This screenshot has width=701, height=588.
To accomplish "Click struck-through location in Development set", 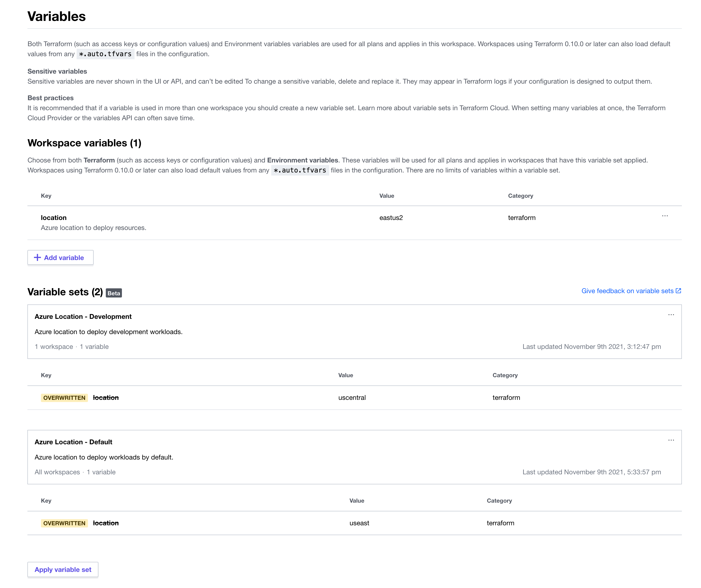I will [x=106, y=398].
